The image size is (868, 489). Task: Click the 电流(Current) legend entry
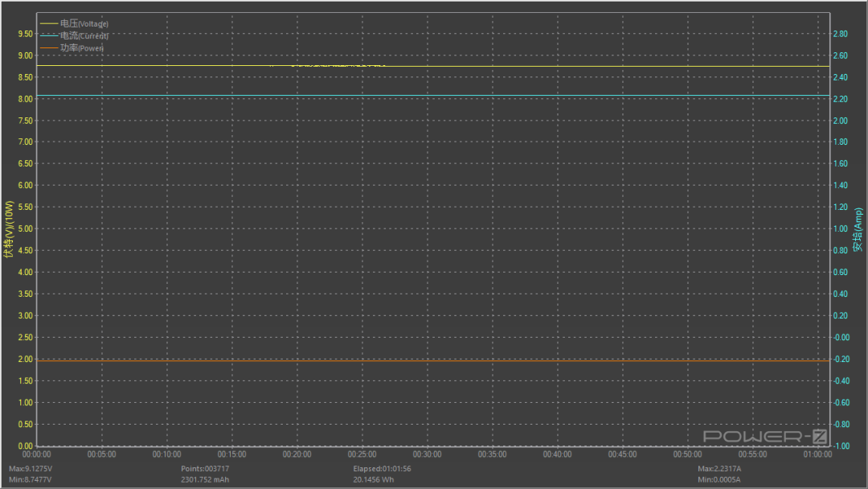(x=74, y=36)
